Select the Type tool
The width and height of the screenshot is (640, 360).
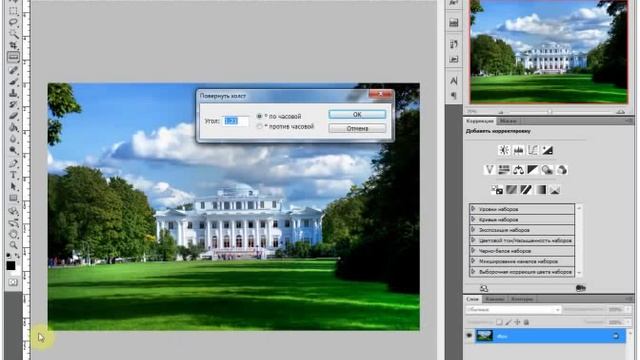point(13,175)
